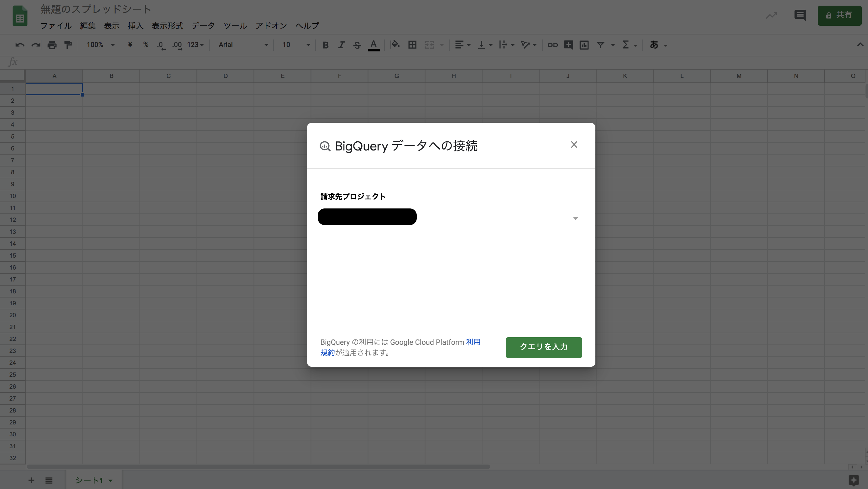Screen dimensions: 868x489
Task: Open the input tools あ button
Action: (654, 45)
